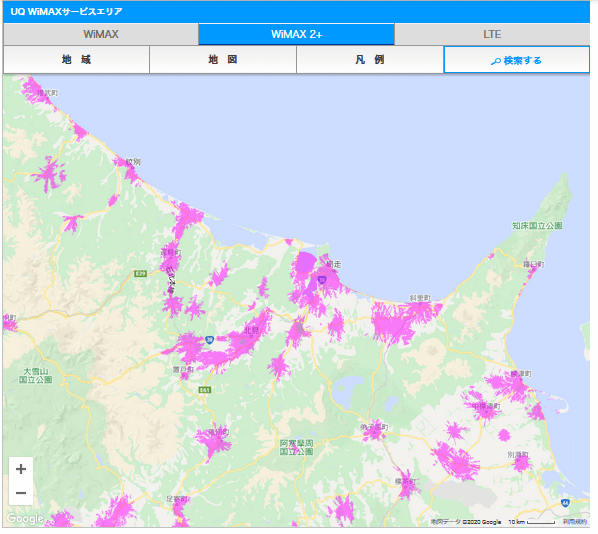Open the 利用規約 terms link

point(575,521)
